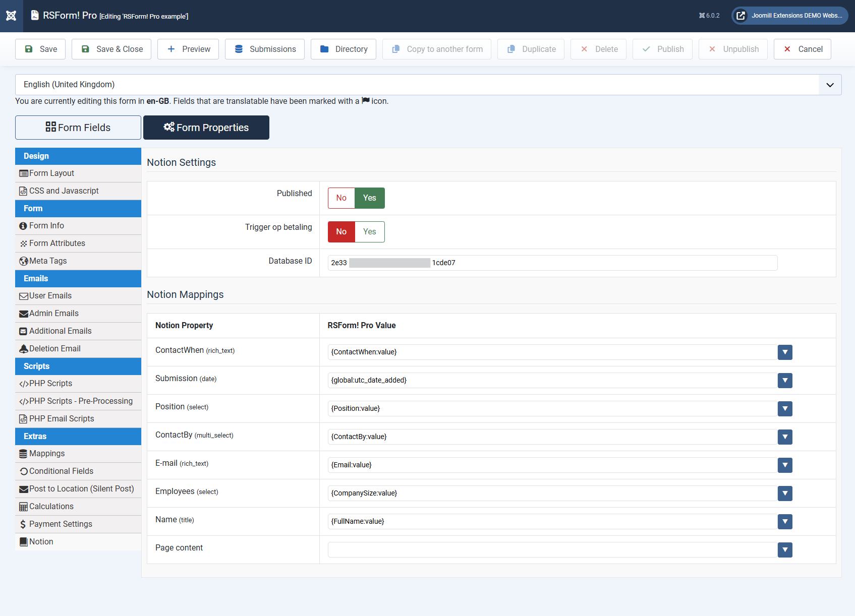
Task: Click the Cancel red X icon
Action: click(x=787, y=49)
